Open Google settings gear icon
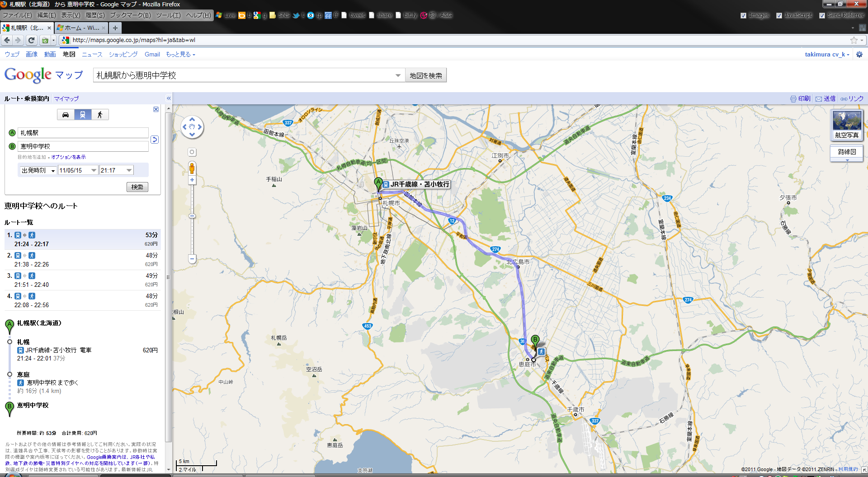 pyautogui.click(x=859, y=54)
